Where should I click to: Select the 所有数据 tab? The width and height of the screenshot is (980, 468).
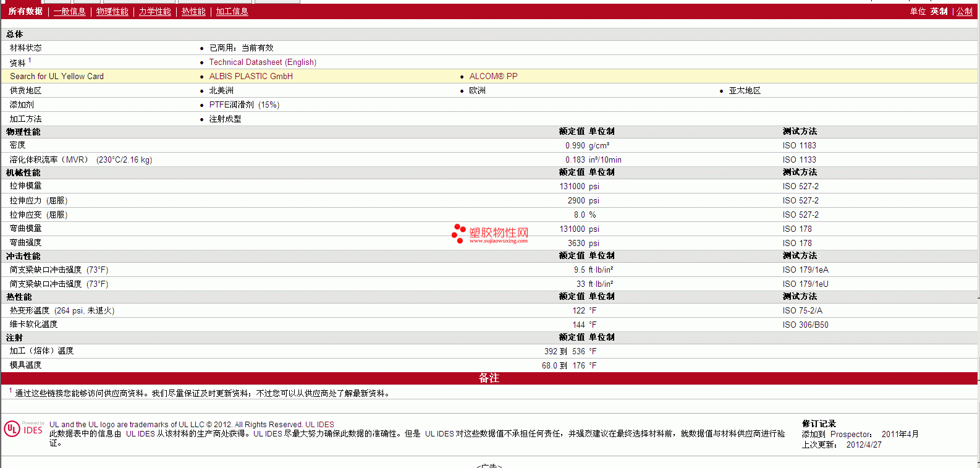25,12
